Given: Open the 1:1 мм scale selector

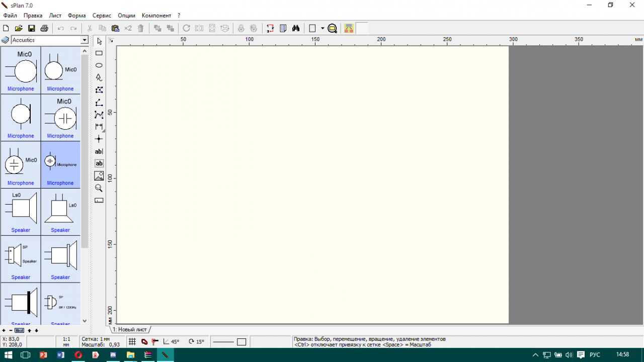Looking at the screenshot, I should 66,342.
